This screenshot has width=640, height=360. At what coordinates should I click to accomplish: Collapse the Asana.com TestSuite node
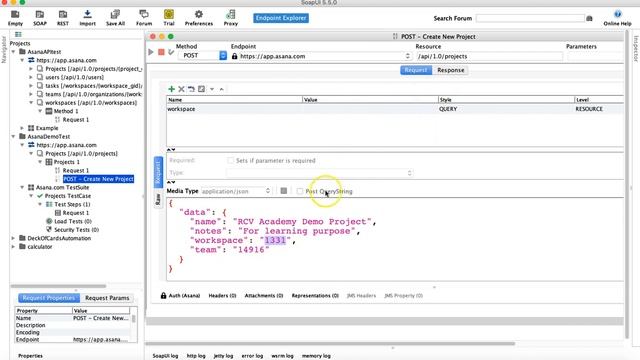(22, 187)
